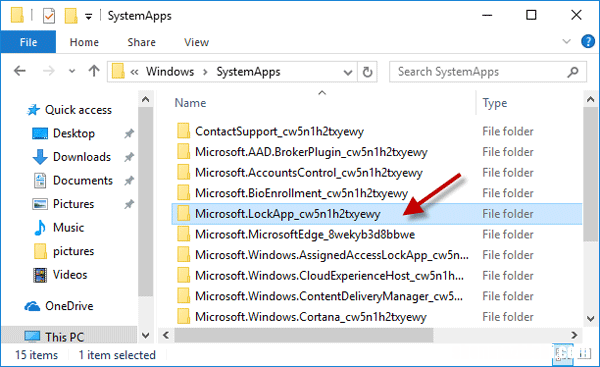The image size is (600, 367).
Task: Select the Microsoft.AccountsControl folder
Action: [x=309, y=173]
